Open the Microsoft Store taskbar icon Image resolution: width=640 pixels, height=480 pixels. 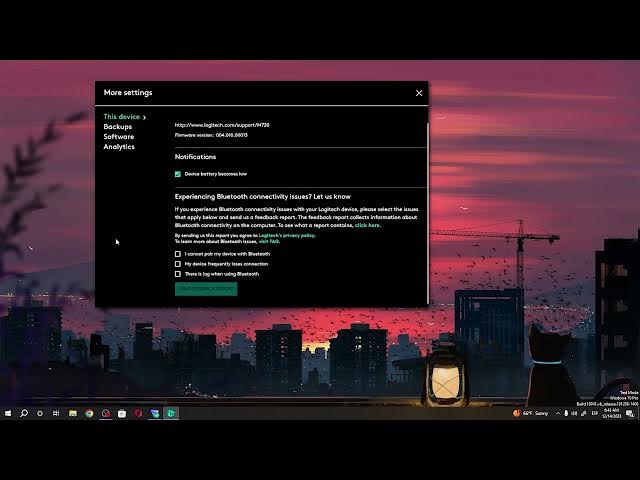click(x=122, y=413)
